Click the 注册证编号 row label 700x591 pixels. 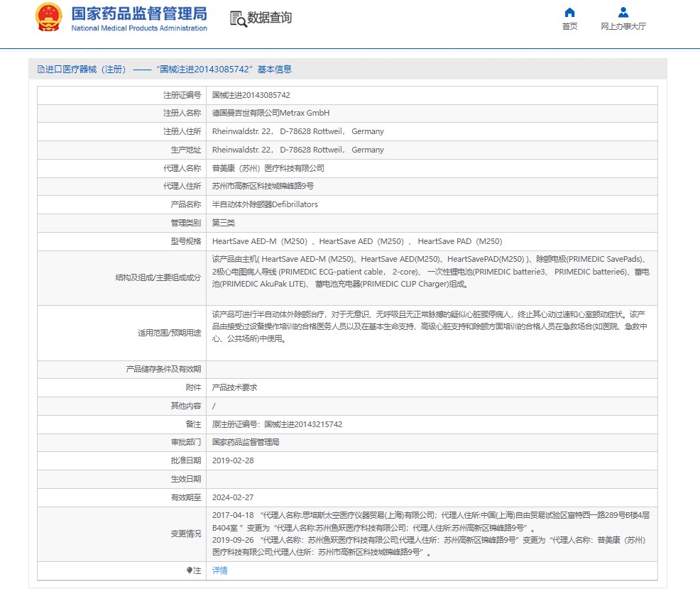click(x=182, y=95)
